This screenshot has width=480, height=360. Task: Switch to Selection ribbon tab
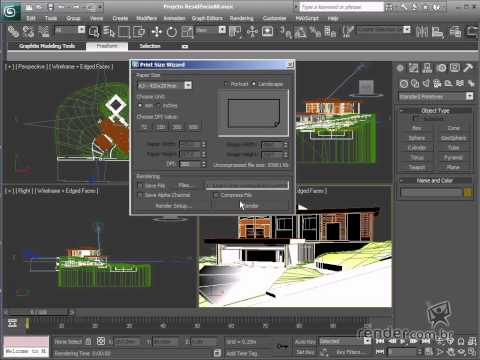click(x=150, y=46)
